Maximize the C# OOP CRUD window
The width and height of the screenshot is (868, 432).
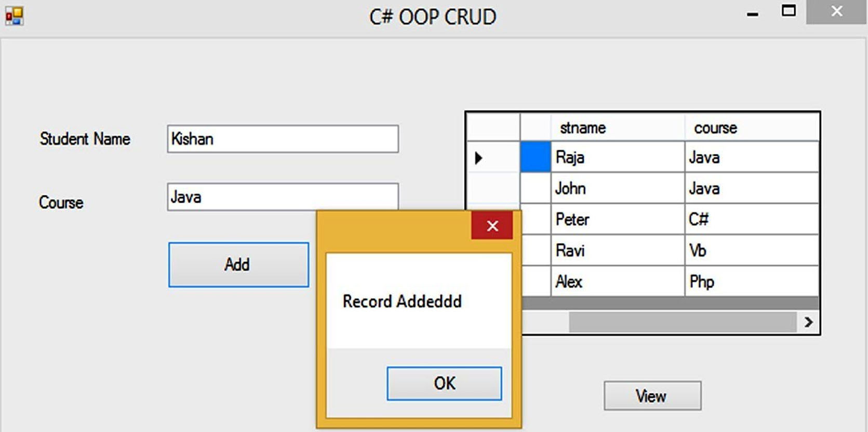pyautogui.click(x=789, y=11)
